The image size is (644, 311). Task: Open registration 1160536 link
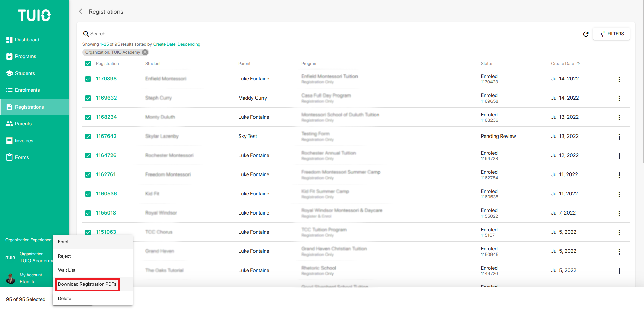(106, 194)
